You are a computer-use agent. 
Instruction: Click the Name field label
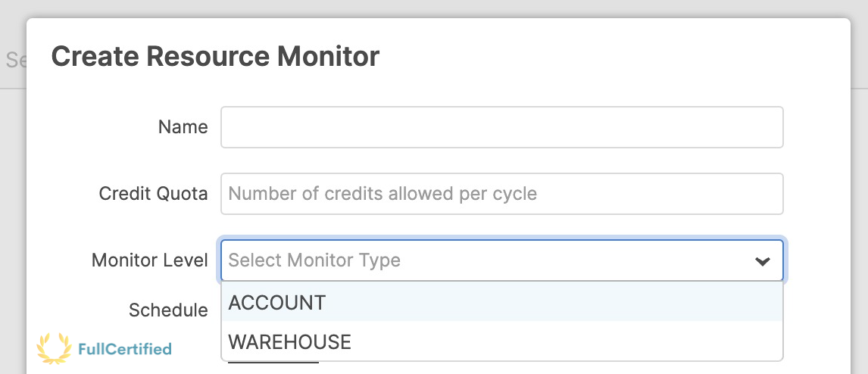[183, 127]
